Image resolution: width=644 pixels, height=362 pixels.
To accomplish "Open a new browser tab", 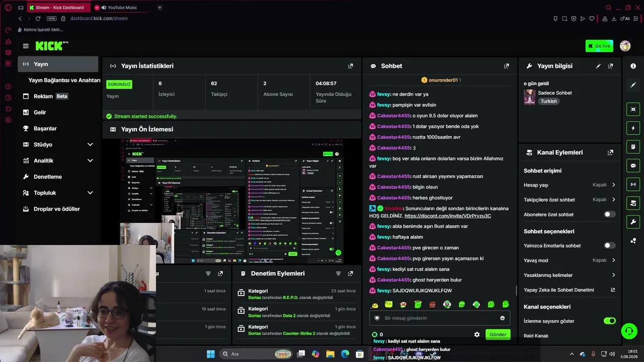I will coord(159,8).
